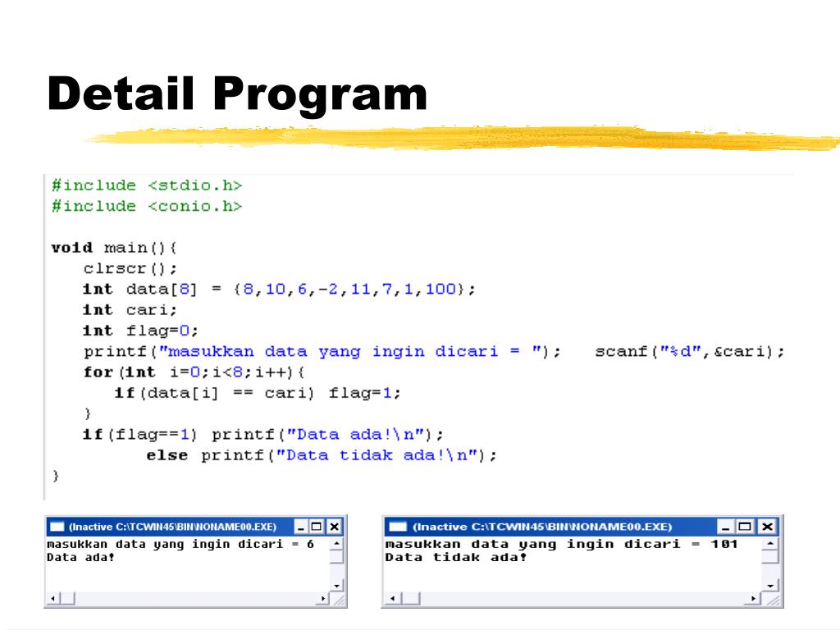Click the "int flag=0;" code line
840x630 pixels.
[x=140, y=331]
